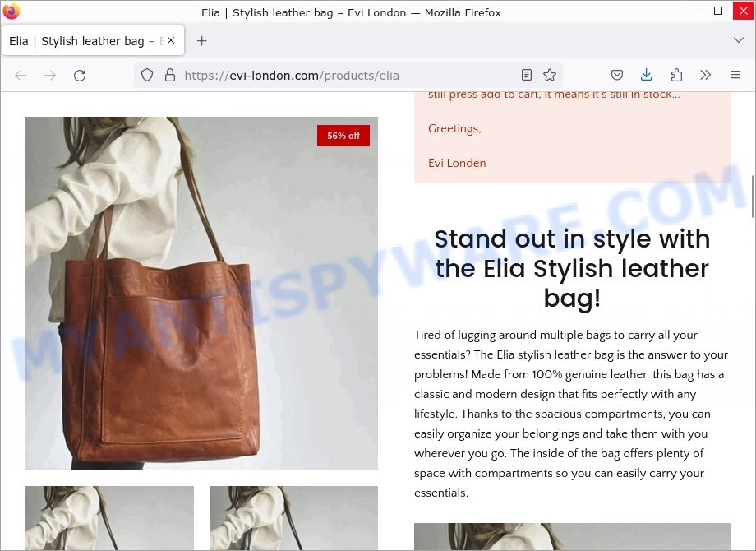This screenshot has height=551, width=756.
Task: Click the product image beside the description
Action: pyautogui.click(x=572, y=536)
